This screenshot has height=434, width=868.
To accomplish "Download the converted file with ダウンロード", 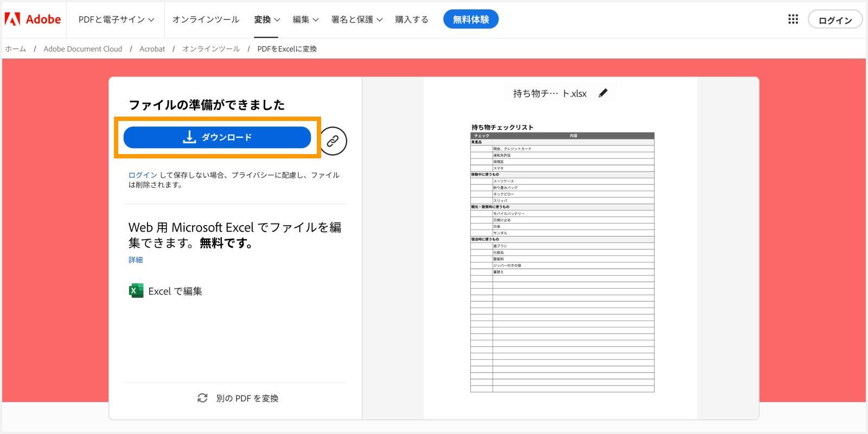I will coord(217,137).
